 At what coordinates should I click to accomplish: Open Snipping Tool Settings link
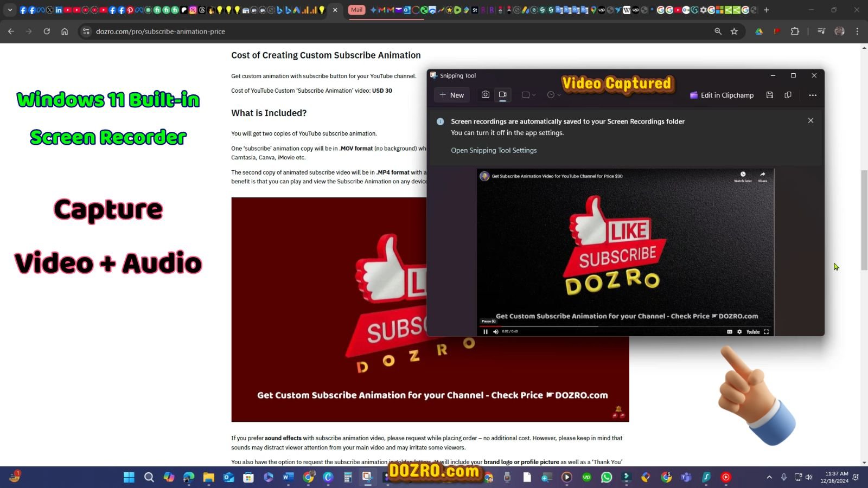coord(493,150)
